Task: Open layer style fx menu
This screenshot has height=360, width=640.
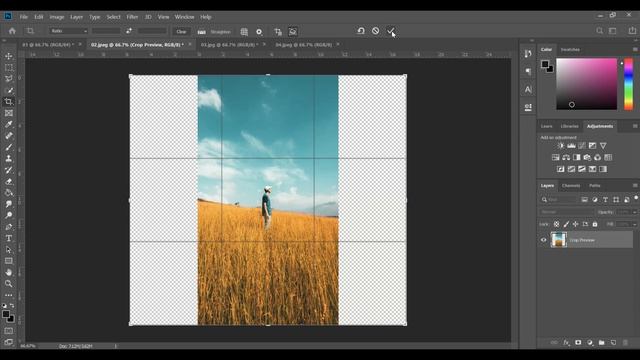Action: tap(566, 342)
